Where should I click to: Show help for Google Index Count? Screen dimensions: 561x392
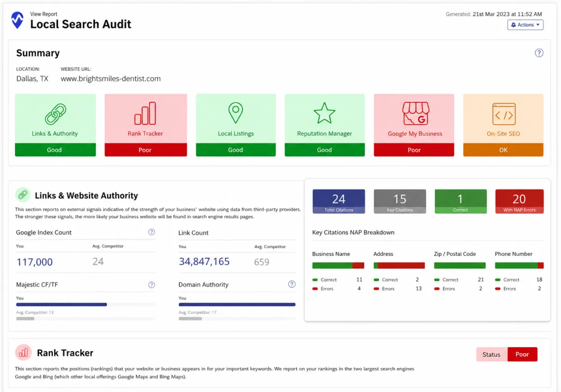tap(151, 232)
